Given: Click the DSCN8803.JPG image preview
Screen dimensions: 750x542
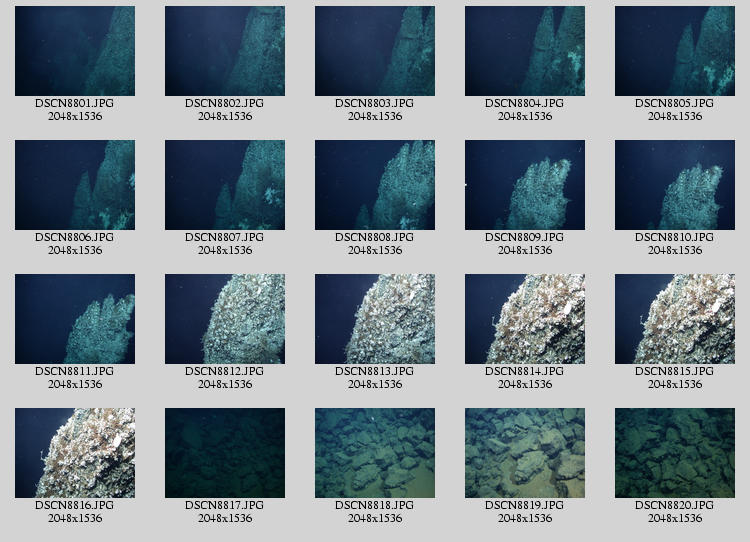Looking at the screenshot, I should pyautogui.click(x=374, y=51).
